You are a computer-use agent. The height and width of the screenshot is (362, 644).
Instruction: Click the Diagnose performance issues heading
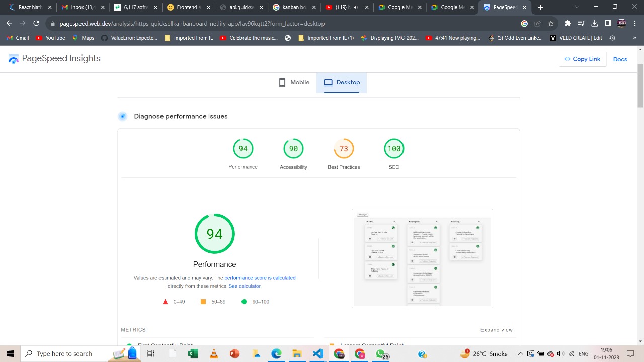point(181,116)
